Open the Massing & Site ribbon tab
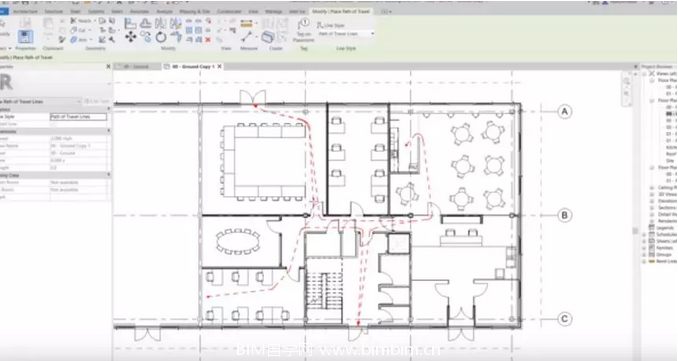This screenshot has height=361, width=678. pos(194,12)
